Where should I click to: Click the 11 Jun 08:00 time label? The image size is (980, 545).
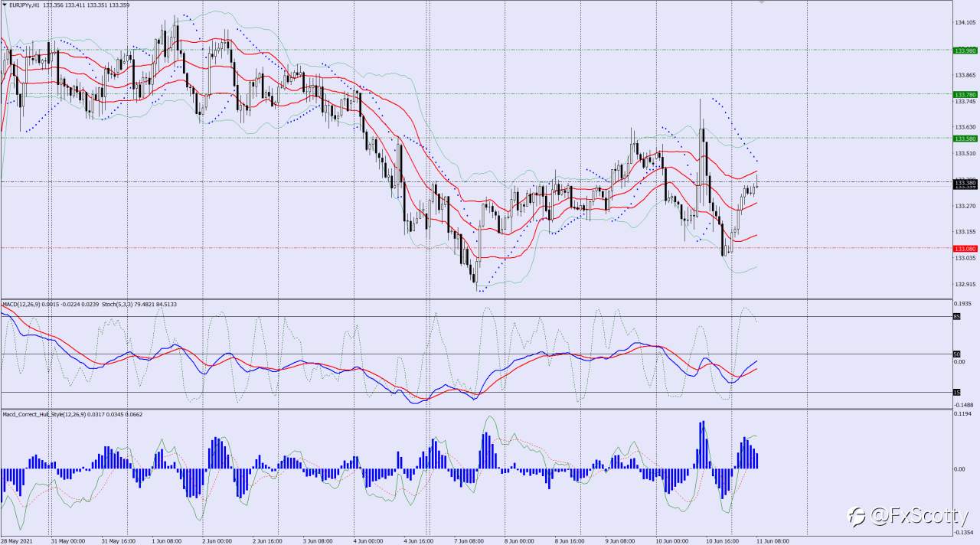tap(773, 540)
